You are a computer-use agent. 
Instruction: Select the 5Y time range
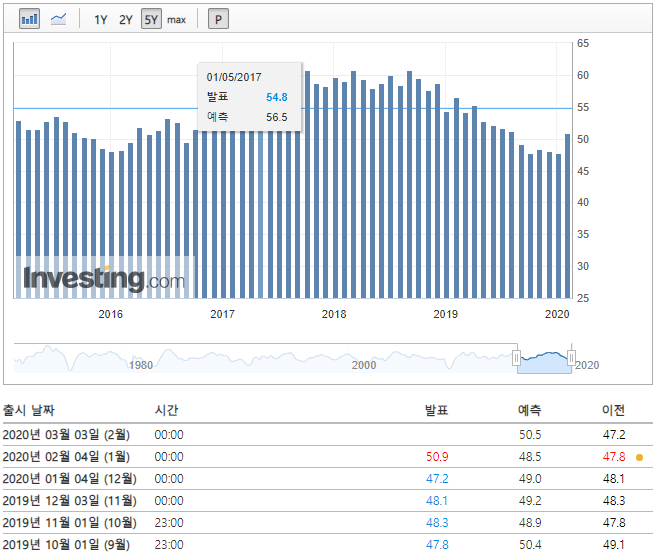point(151,19)
